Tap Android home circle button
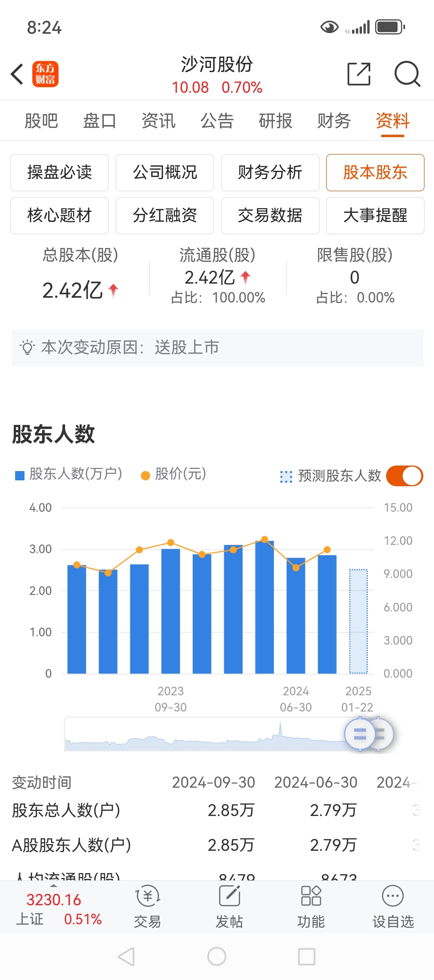 coord(217,957)
